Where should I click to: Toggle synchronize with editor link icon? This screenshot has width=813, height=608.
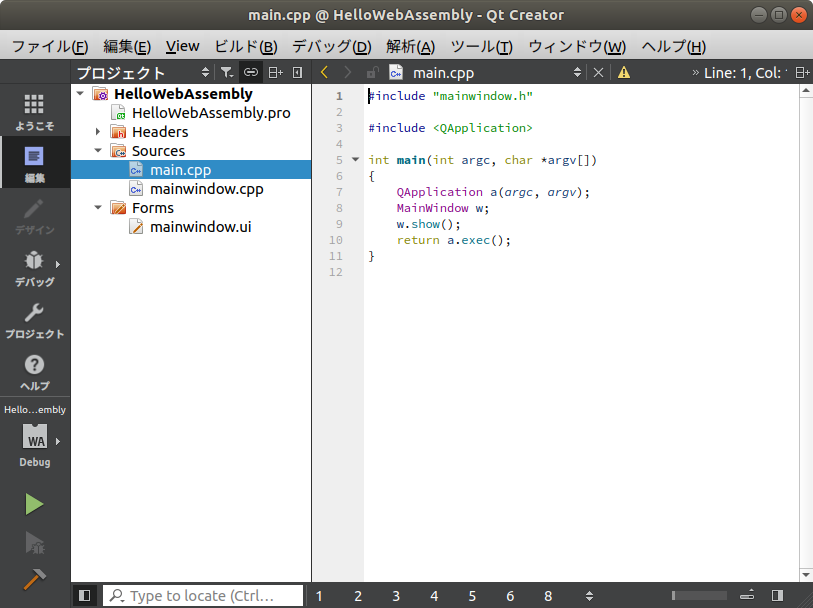coord(250,72)
